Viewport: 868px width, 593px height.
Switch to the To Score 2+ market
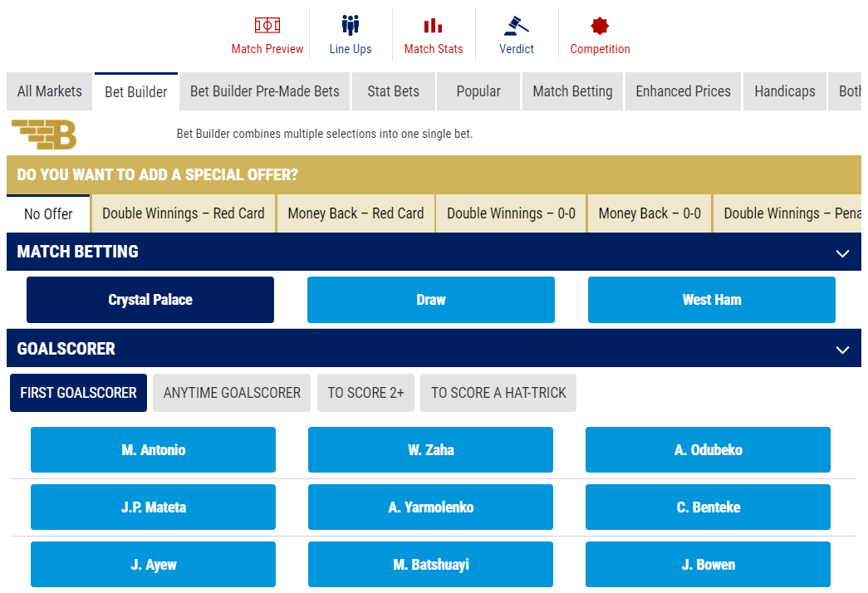[365, 393]
